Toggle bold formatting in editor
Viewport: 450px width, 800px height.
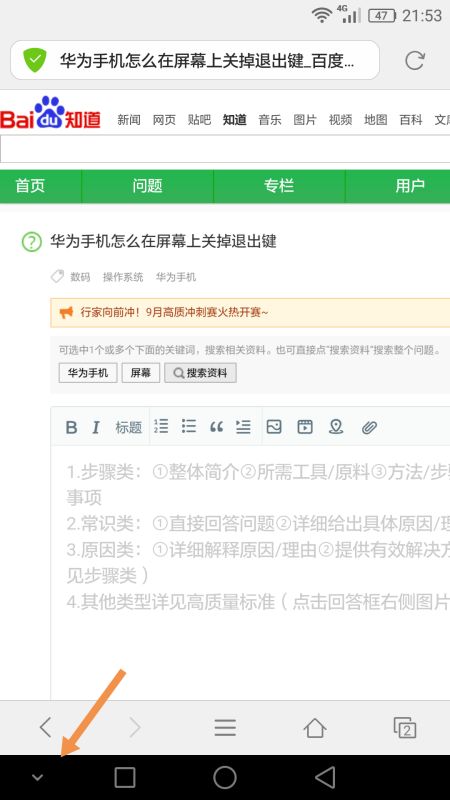(x=72, y=427)
